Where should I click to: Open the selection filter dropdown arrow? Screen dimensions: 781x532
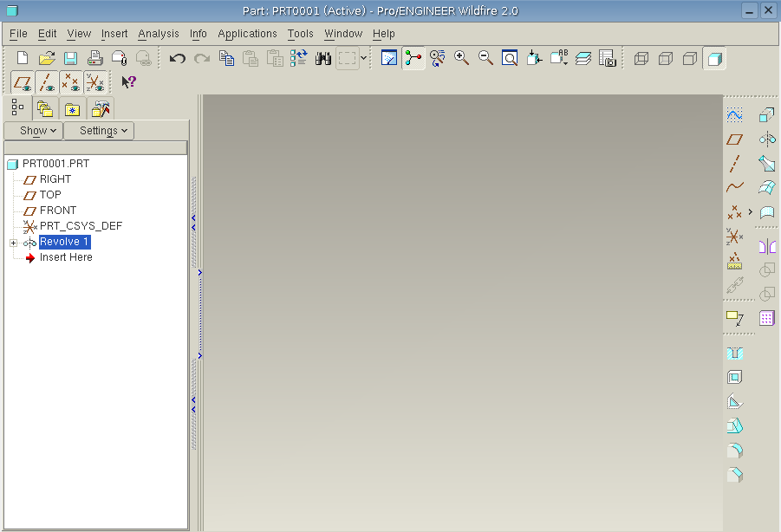pos(364,58)
